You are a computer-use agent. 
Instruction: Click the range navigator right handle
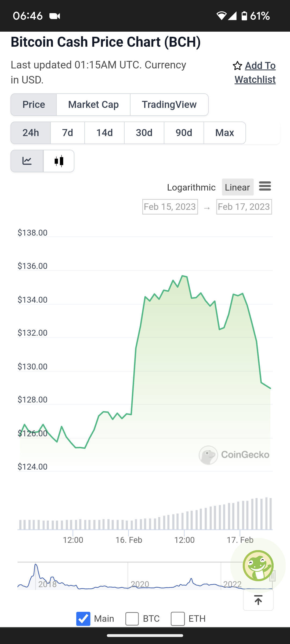272,576
